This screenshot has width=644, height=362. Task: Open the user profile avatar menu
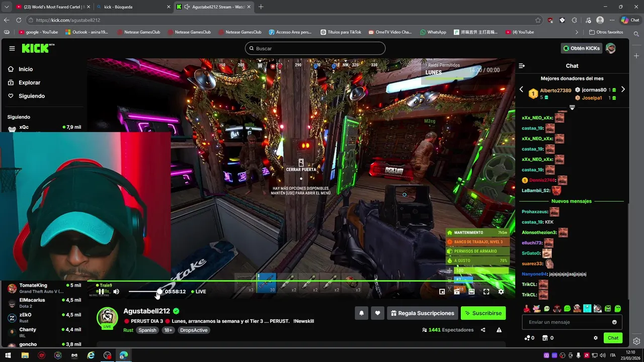click(x=610, y=48)
